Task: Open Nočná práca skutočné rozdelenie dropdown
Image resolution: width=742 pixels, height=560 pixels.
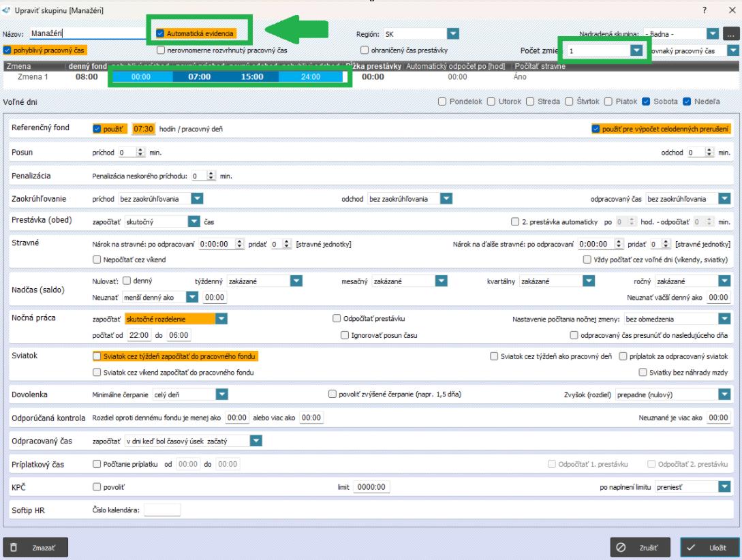Action: click(x=221, y=318)
